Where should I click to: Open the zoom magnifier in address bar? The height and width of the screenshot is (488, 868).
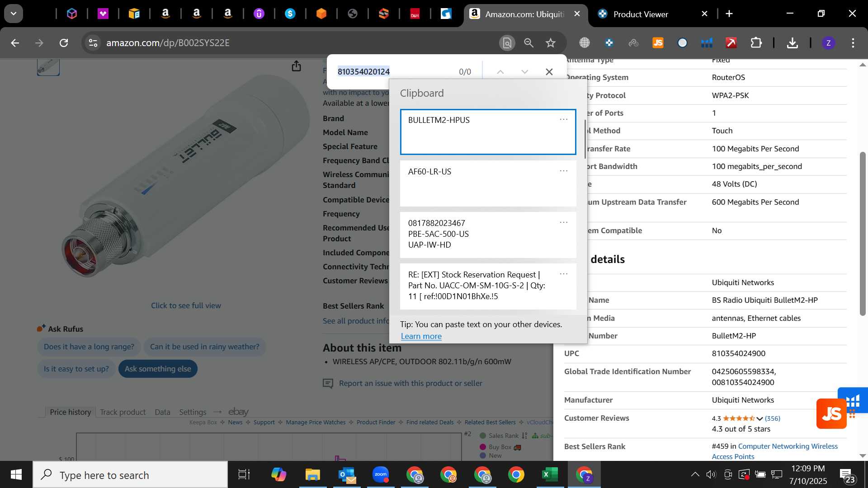[x=528, y=43]
